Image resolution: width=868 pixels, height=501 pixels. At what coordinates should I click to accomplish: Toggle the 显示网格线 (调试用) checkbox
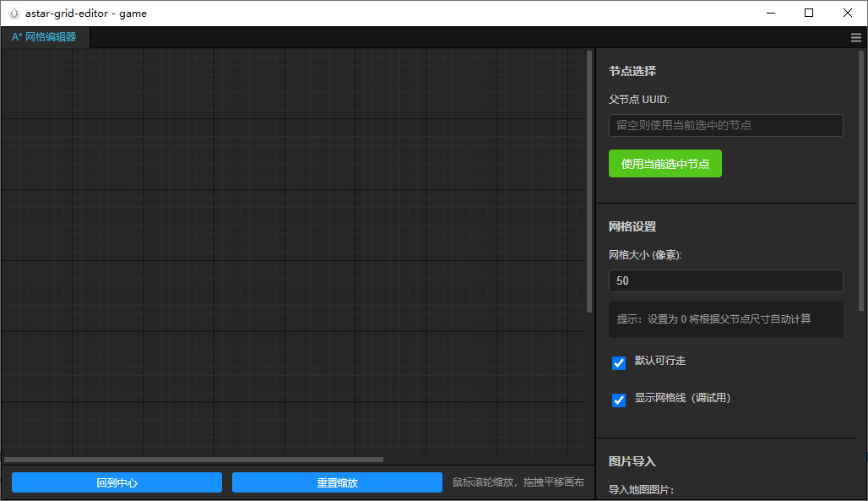619,400
